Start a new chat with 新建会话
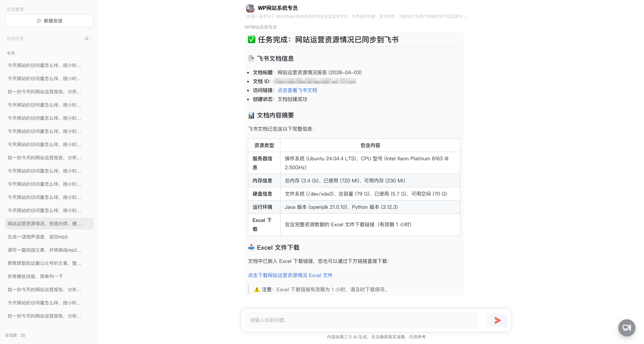The width and height of the screenshot is (644, 344). pos(49,21)
